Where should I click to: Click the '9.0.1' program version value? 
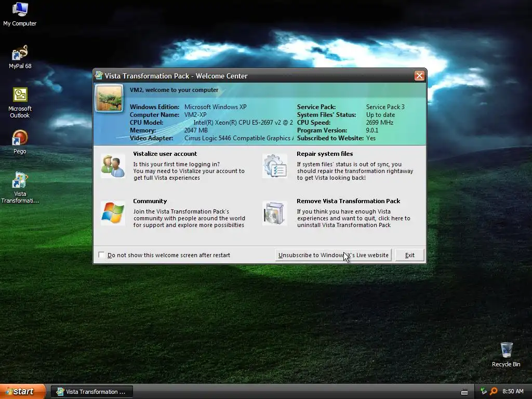pos(372,130)
